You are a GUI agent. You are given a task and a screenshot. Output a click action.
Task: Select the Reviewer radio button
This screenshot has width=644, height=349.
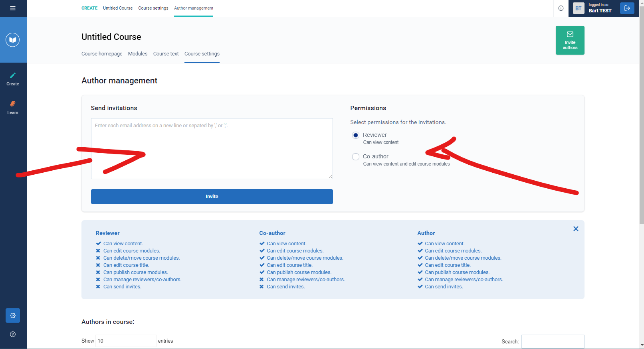click(356, 135)
